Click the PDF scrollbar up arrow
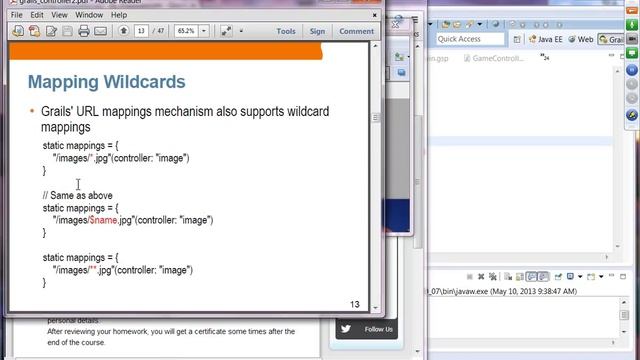The height and width of the screenshot is (360, 640). pyautogui.click(x=376, y=46)
